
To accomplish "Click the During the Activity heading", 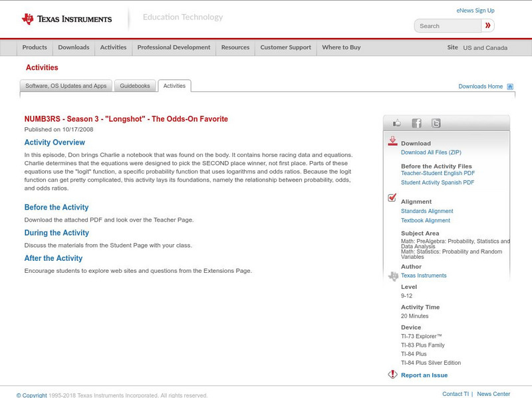I will click(57, 233).
